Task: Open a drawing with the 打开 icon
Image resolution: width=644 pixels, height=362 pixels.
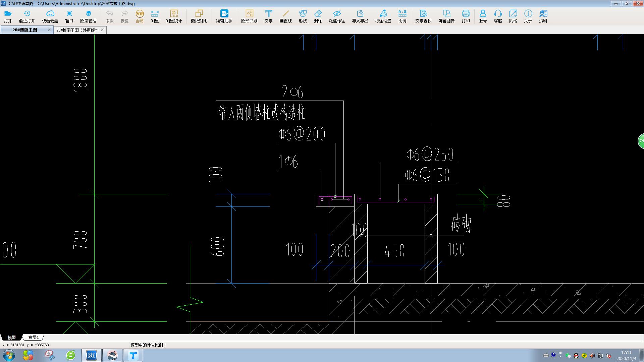Action: coord(8,16)
